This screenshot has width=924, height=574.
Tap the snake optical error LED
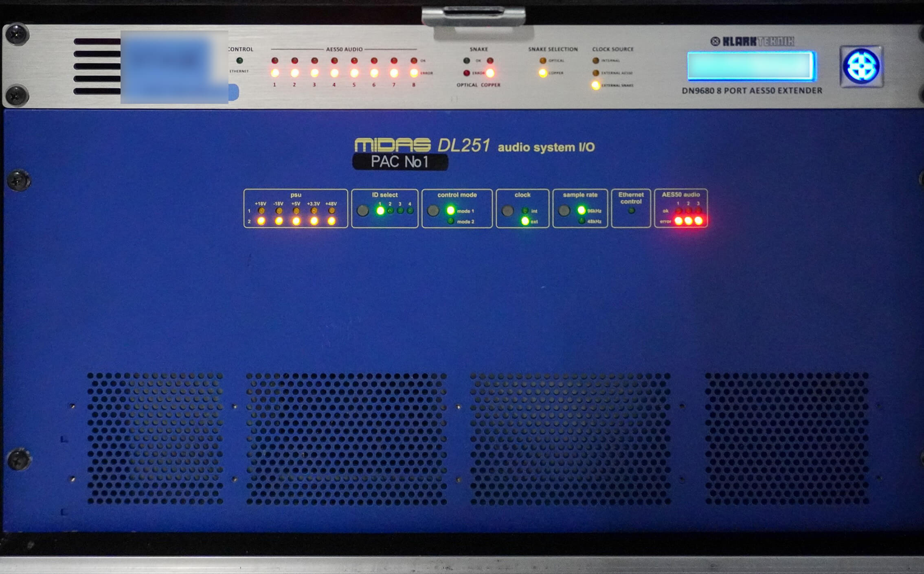pyautogui.click(x=467, y=73)
